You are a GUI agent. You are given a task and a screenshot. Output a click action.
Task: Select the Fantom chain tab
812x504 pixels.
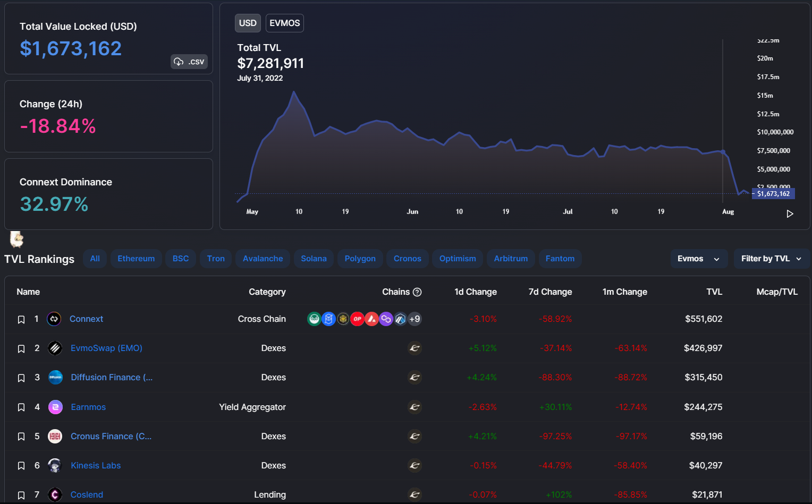pos(560,259)
